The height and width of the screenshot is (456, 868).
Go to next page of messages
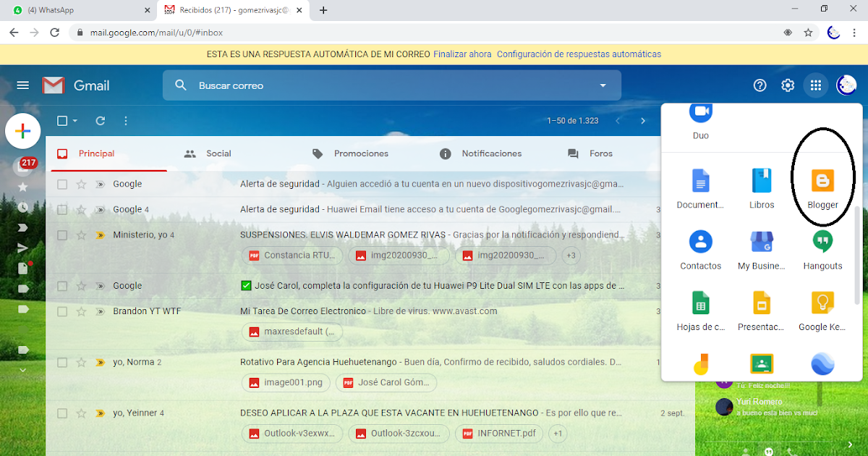point(643,121)
